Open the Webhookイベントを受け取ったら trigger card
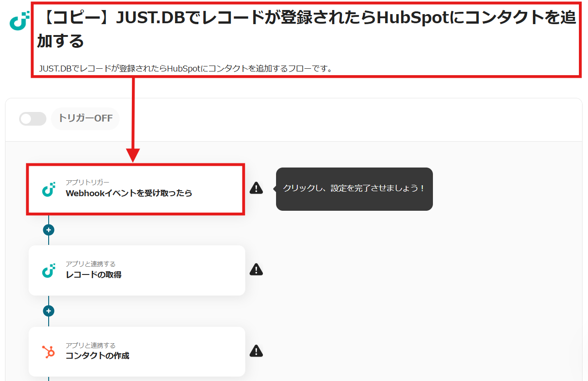 coord(136,189)
